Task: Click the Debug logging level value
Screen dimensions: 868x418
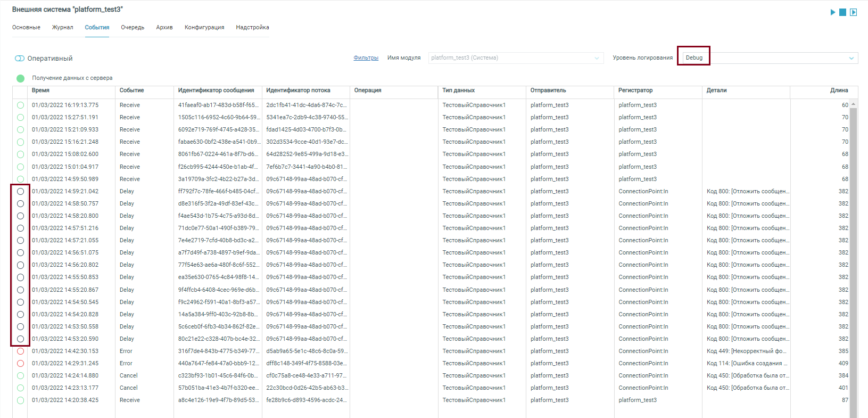Action: tap(694, 58)
